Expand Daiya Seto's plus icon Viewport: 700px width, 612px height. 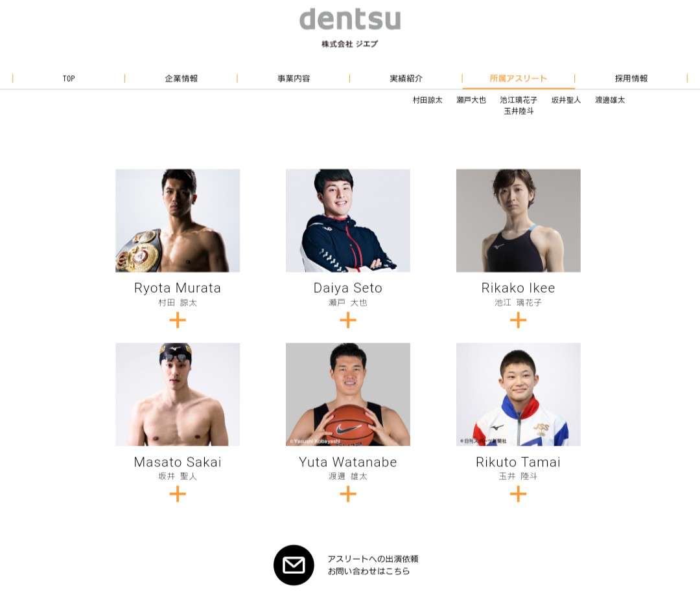tap(348, 320)
